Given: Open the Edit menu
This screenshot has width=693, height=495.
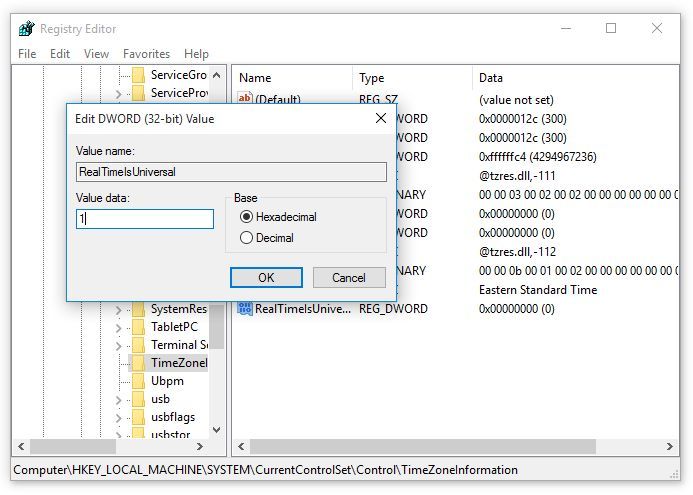Looking at the screenshot, I should (60, 54).
